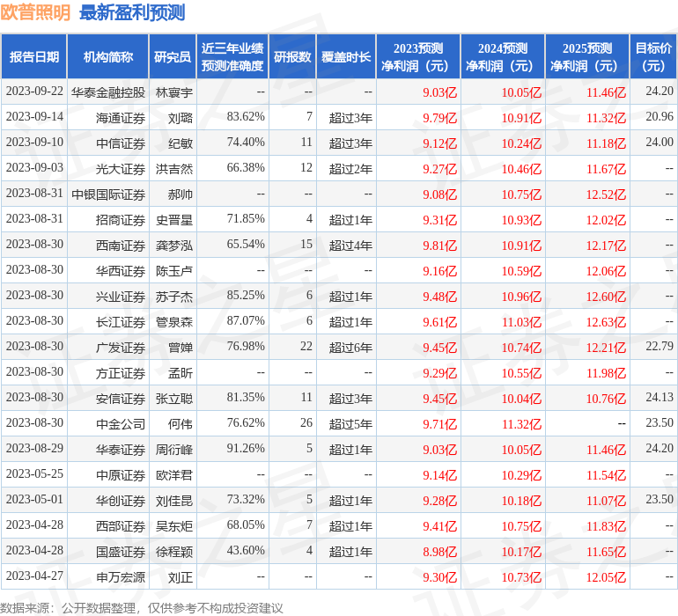Image resolution: width=678 pixels, height=616 pixels.
Task: Click analyst 何伟
Action: 181,423
